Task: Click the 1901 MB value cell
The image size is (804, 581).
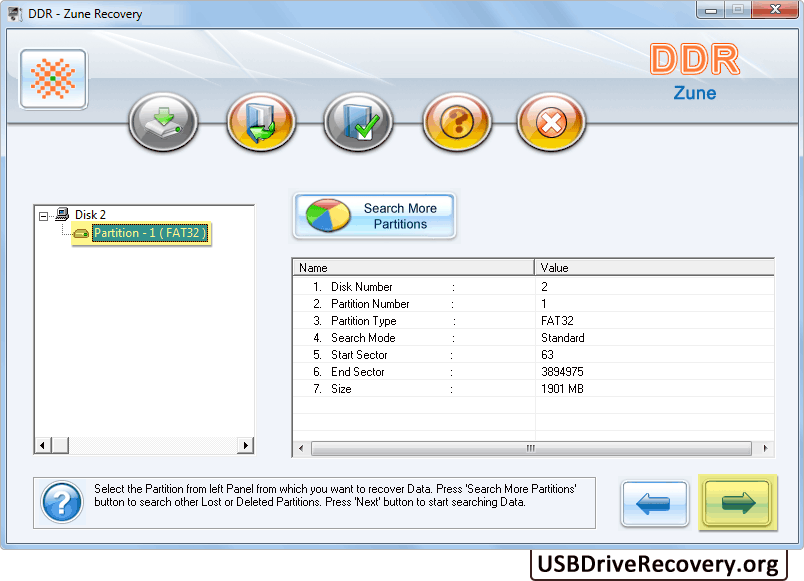Action: tap(562, 388)
